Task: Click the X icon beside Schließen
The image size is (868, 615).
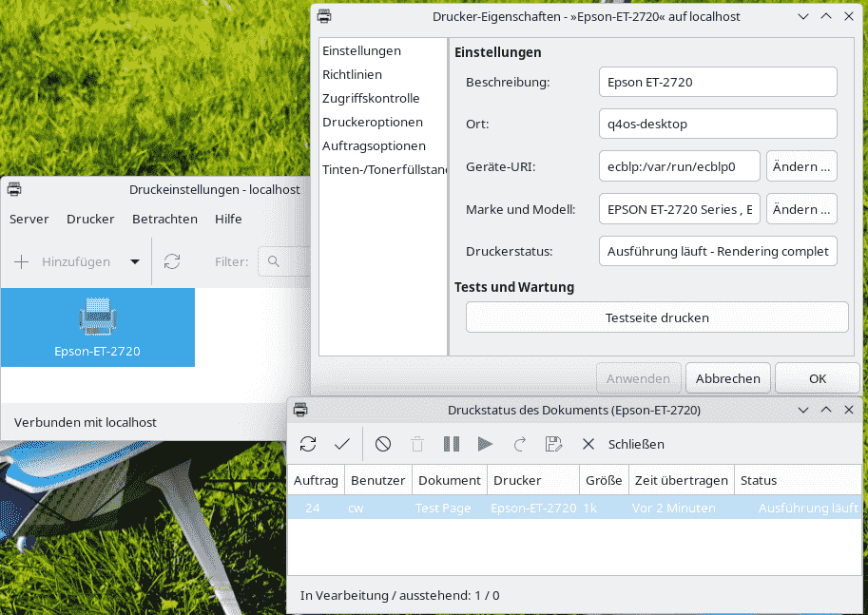Action: (588, 444)
